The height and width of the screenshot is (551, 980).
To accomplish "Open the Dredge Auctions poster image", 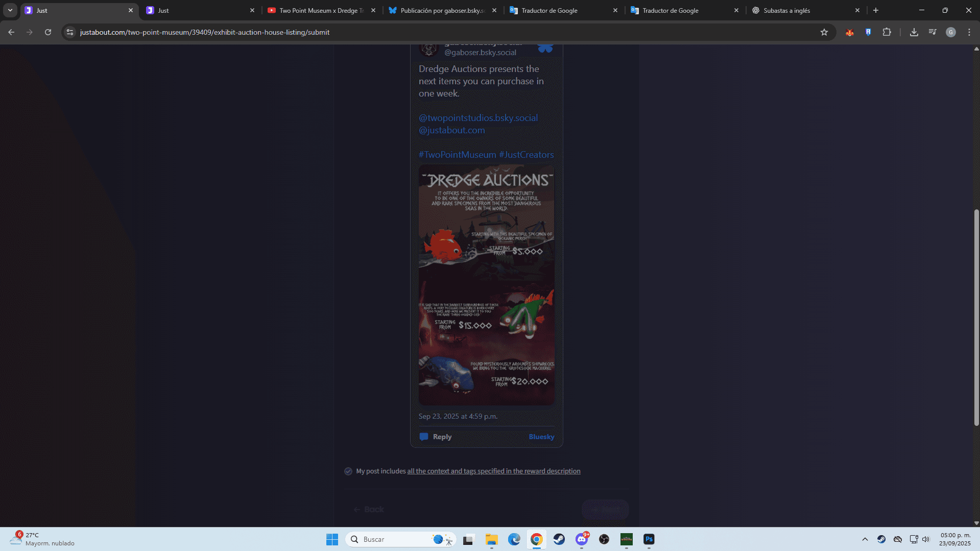I will click(x=486, y=284).
